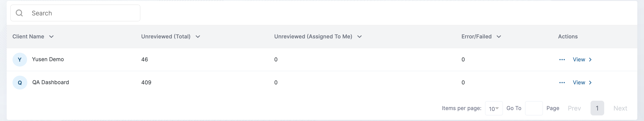This screenshot has height=121, width=644.
Task: Focus the Search input field
Action: pyautogui.click(x=83, y=13)
